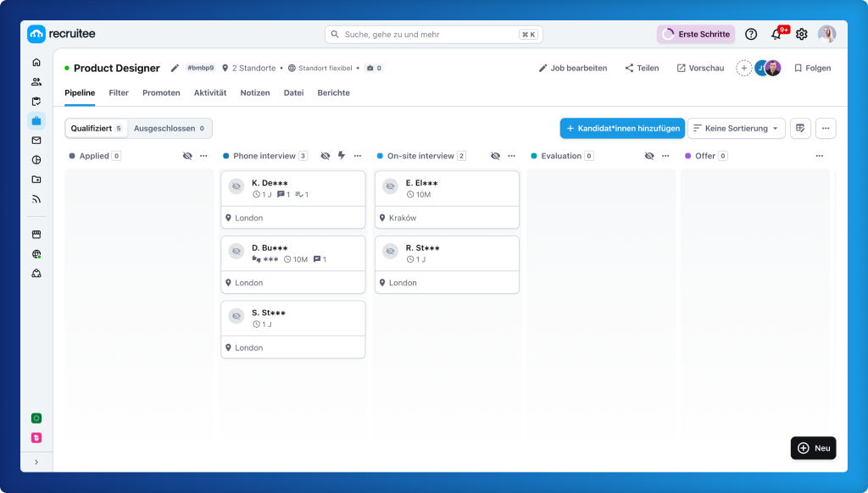The height and width of the screenshot is (493, 868).
Task: Switch to the Berichte tab
Action: click(x=333, y=93)
